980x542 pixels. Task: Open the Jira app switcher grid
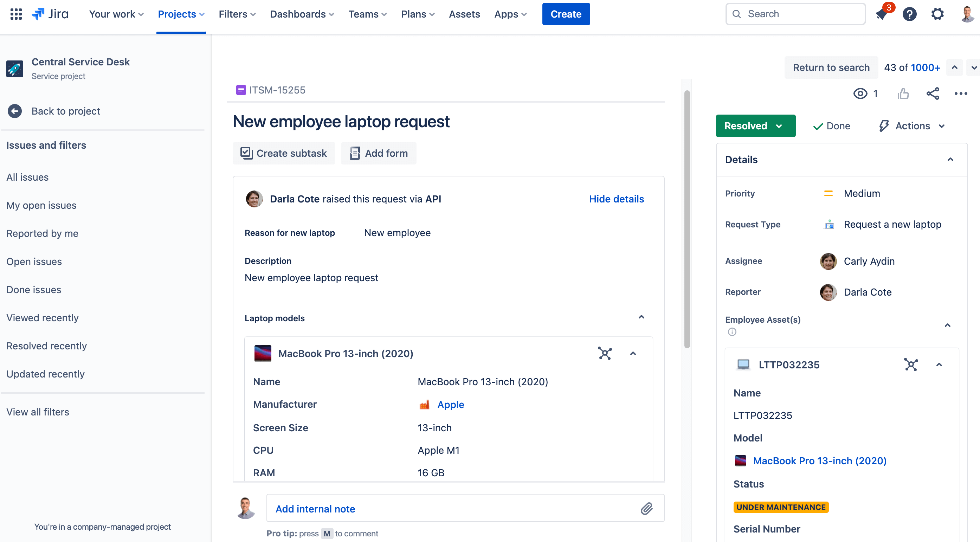click(x=16, y=14)
